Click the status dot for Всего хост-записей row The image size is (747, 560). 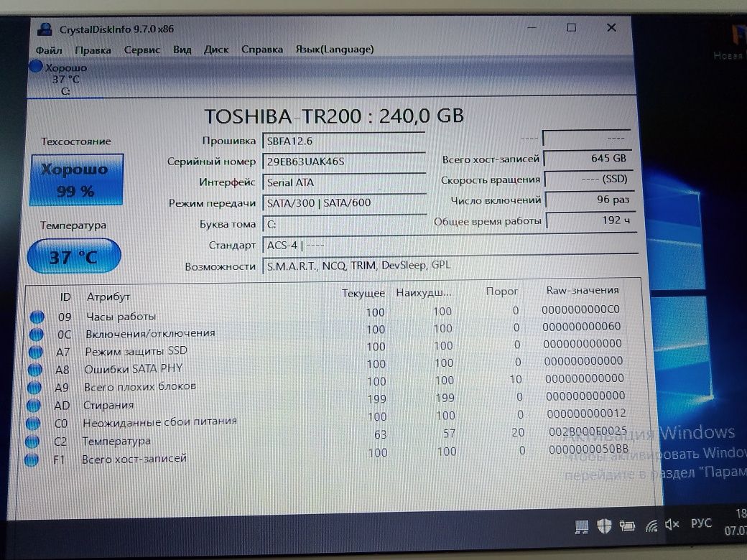tap(32, 460)
